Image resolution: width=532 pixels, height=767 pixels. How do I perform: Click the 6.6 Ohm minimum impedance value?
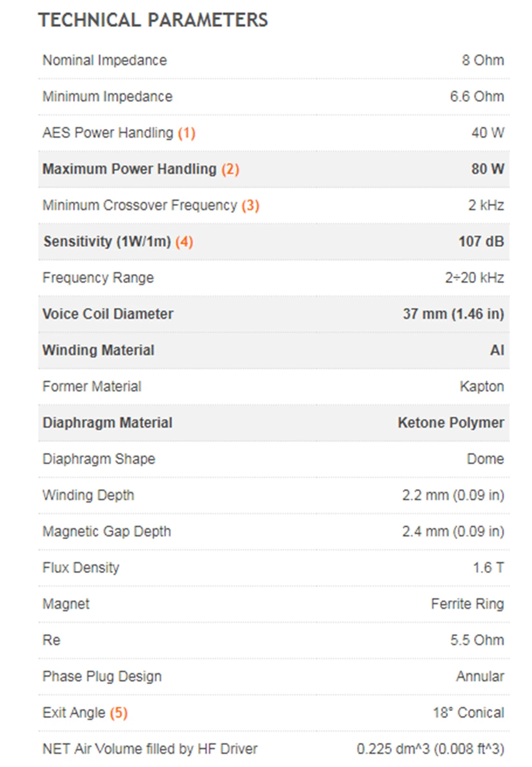click(x=477, y=96)
